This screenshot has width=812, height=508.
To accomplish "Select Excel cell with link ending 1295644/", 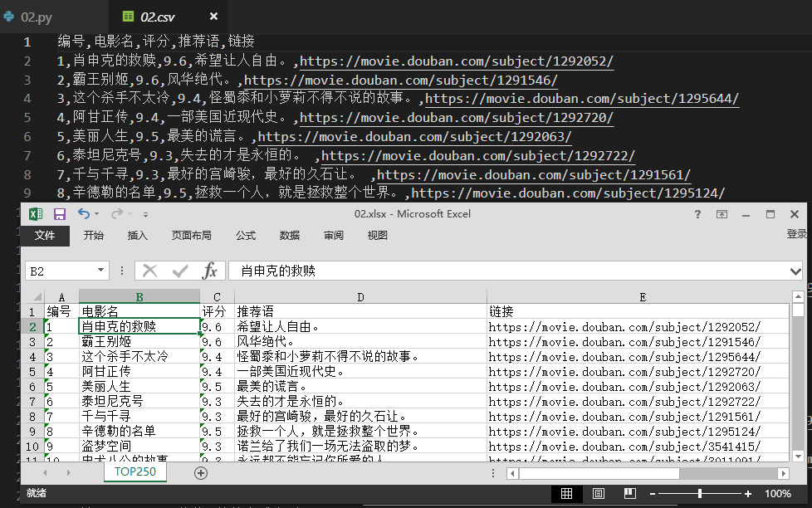I will (638, 357).
